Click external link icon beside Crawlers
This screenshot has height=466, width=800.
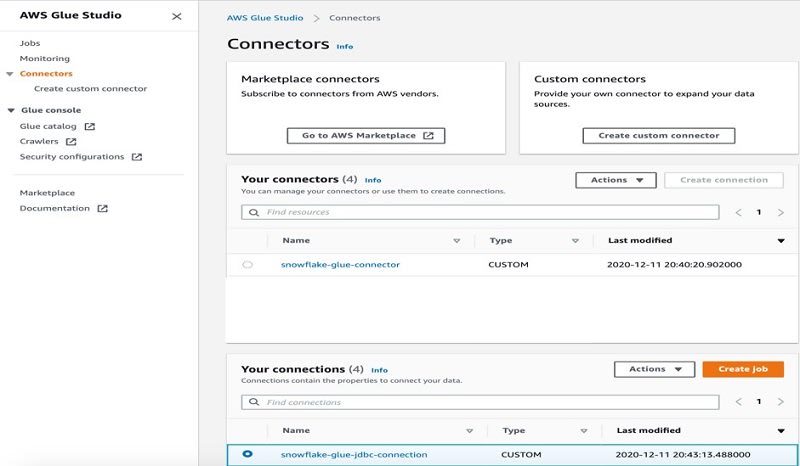coord(71,141)
